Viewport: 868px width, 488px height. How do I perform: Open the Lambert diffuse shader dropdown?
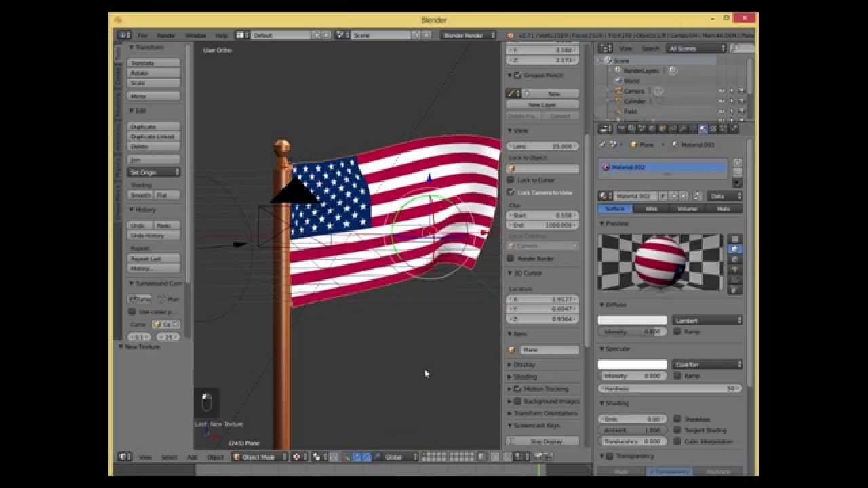pos(707,320)
